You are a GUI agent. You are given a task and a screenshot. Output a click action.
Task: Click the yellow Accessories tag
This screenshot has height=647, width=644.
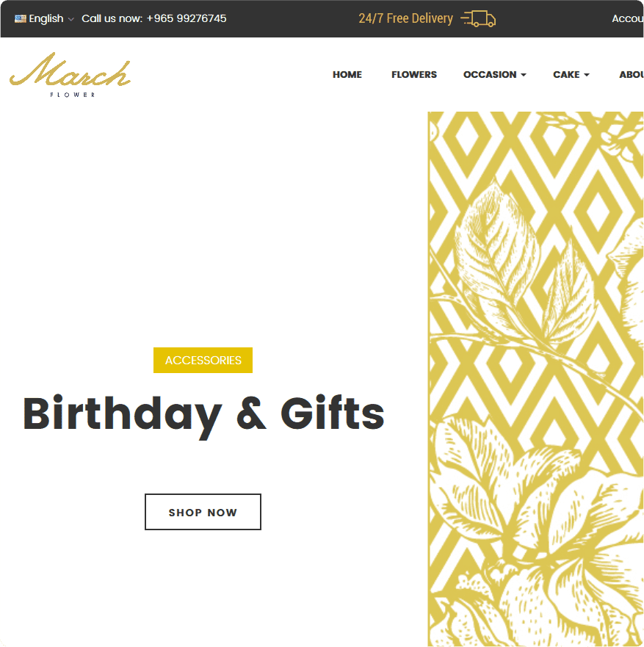pyautogui.click(x=203, y=361)
